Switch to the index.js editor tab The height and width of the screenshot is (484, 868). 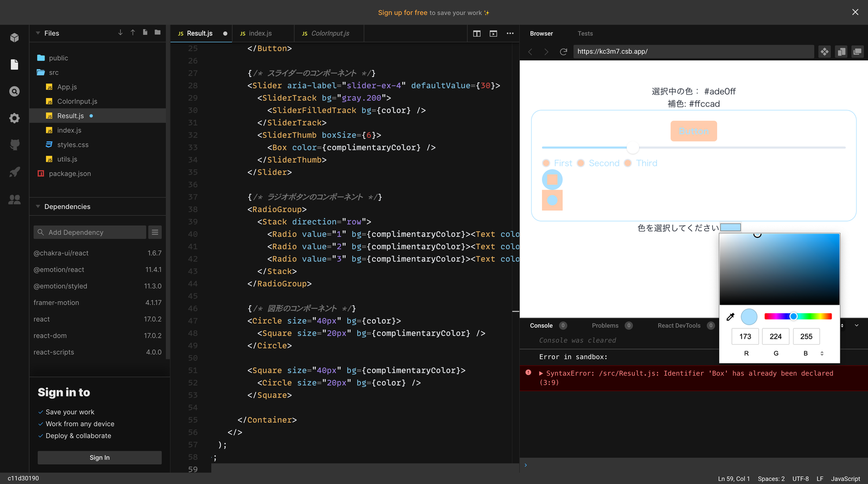263,34
